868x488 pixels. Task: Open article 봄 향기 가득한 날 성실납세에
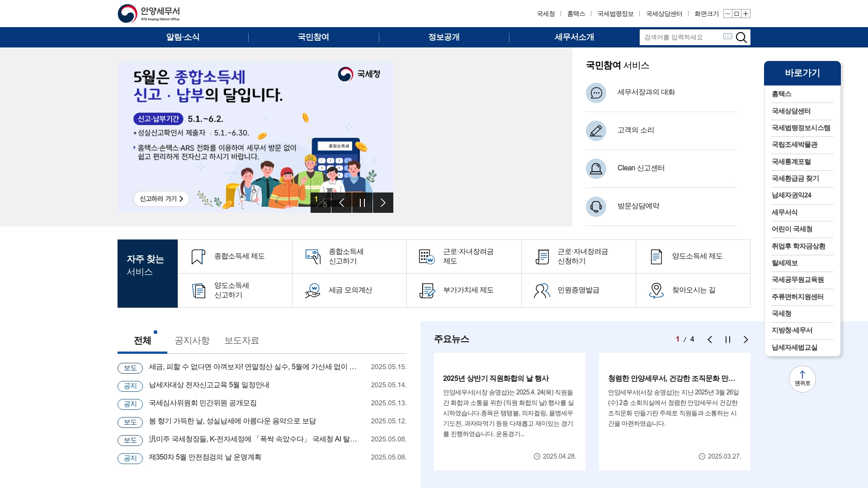pyautogui.click(x=232, y=421)
